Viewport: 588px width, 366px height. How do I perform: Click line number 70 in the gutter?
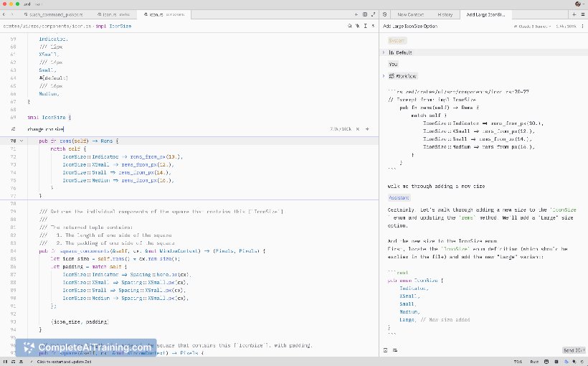click(13, 141)
